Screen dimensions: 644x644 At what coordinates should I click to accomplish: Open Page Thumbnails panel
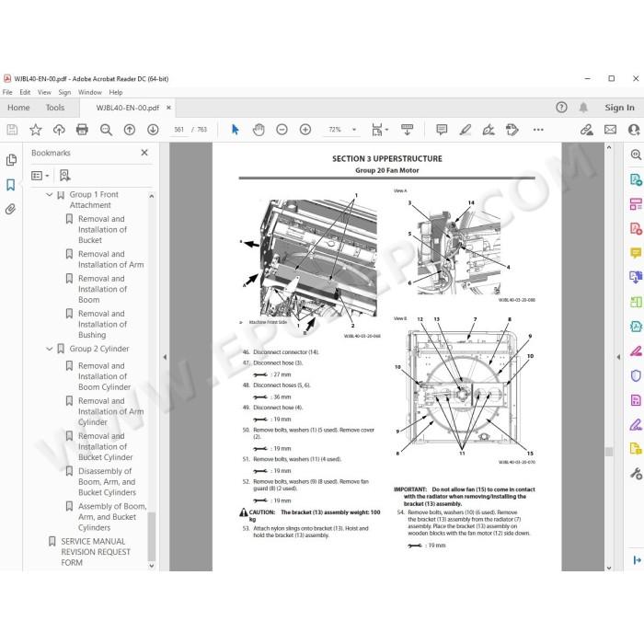tap(11, 160)
